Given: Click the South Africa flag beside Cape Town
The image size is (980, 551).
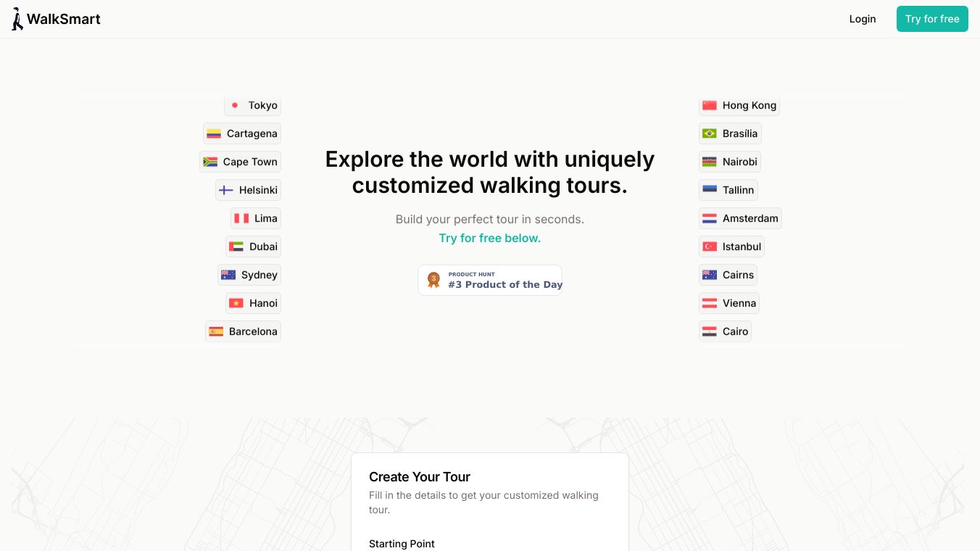Looking at the screenshot, I should [210, 162].
